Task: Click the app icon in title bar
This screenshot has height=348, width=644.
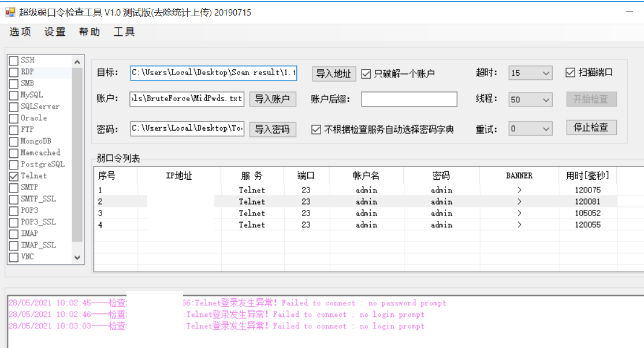Action: pyautogui.click(x=10, y=12)
